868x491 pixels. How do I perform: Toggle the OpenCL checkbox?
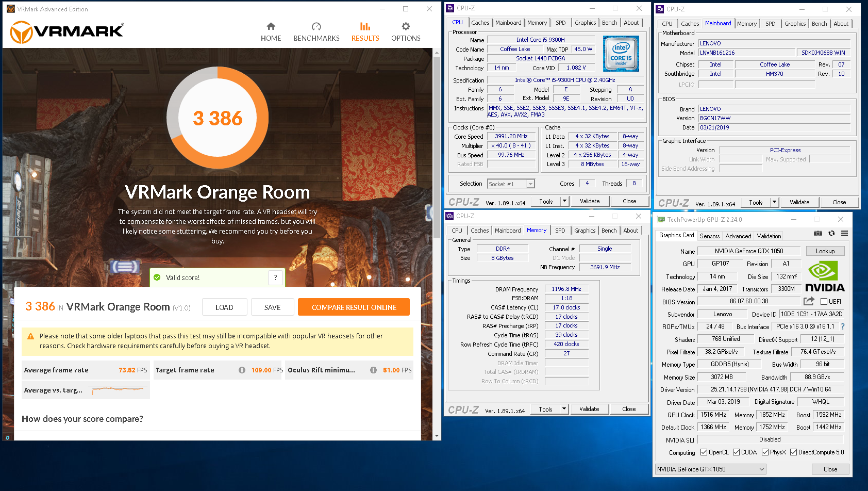(x=704, y=452)
